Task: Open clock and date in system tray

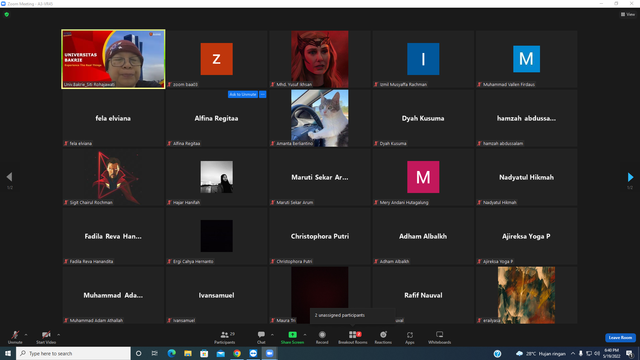Action: tap(611, 353)
